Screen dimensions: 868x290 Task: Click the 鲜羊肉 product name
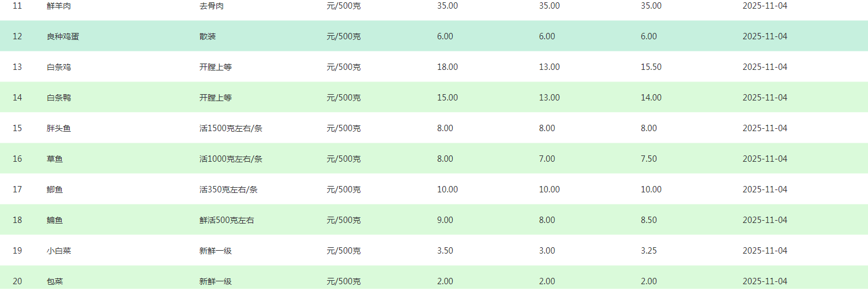coord(59,6)
